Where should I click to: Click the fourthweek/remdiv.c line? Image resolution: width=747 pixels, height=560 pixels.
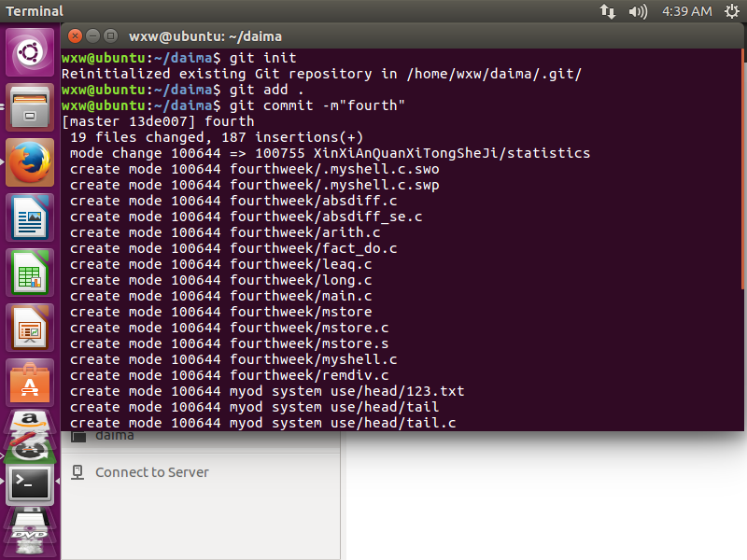(229, 375)
